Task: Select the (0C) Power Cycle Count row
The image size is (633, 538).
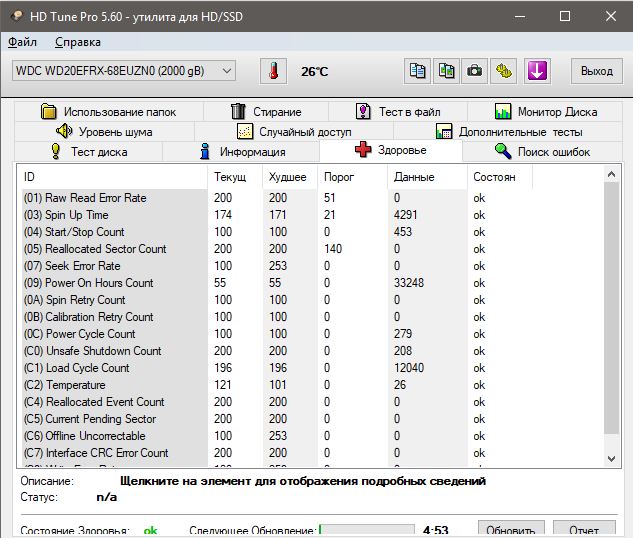Action: click(275, 334)
